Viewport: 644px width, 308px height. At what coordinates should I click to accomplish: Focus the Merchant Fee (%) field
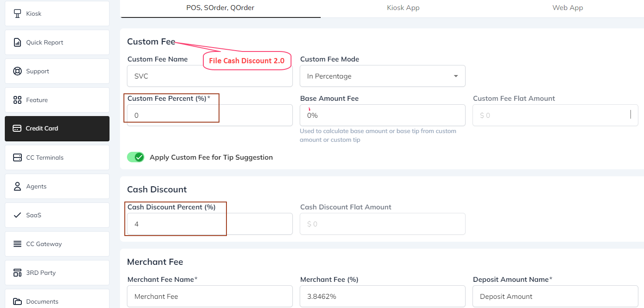point(382,296)
